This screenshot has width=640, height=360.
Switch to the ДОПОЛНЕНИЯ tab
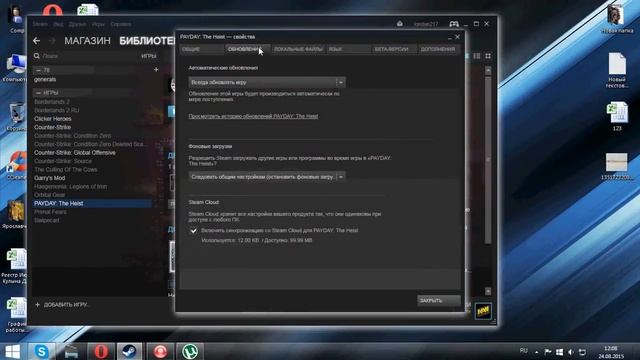(x=438, y=49)
